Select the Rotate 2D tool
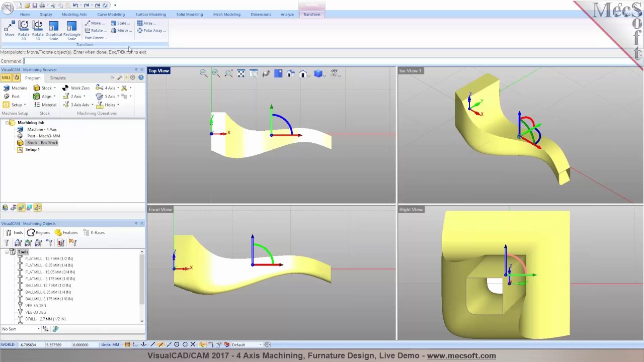The image size is (644, 362). [24, 30]
